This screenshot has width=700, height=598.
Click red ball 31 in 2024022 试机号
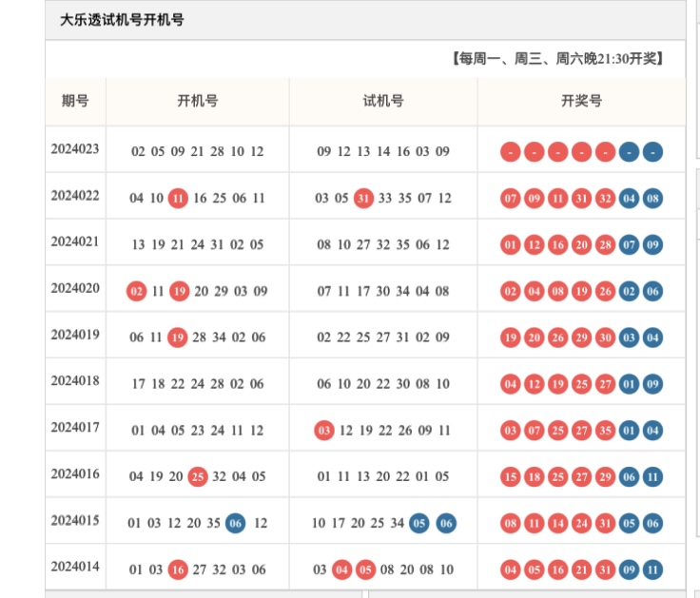(x=363, y=199)
